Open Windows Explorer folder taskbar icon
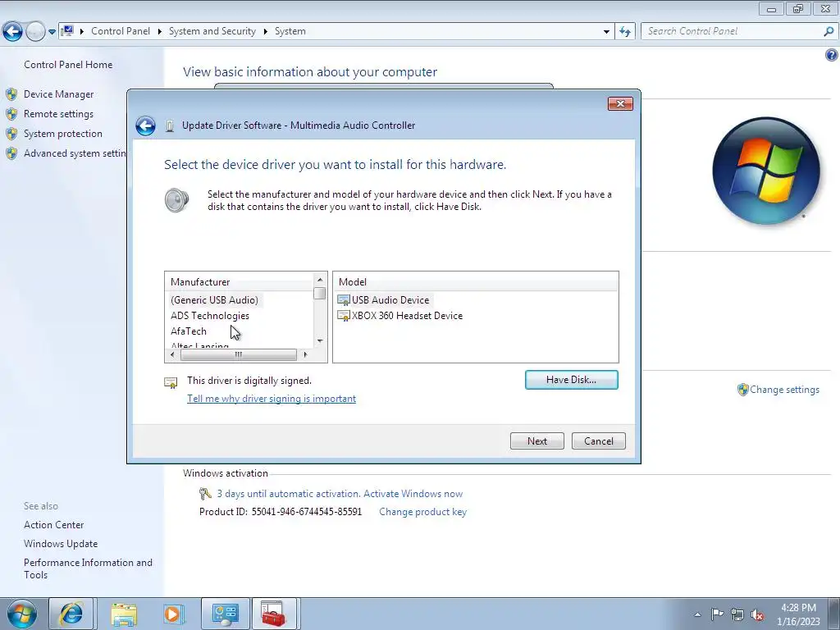840x630 pixels. (x=124, y=614)
